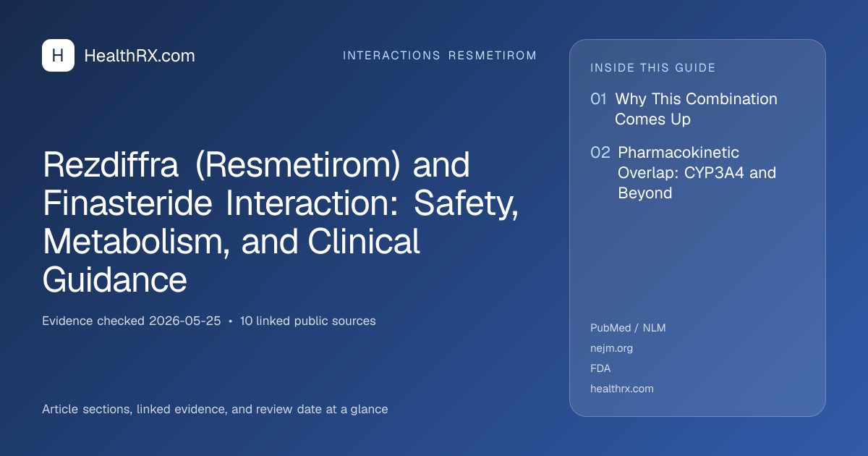The image size is (868, 456).
Task: Click the PubMed / NLM source
Action: tap(628, 328)
